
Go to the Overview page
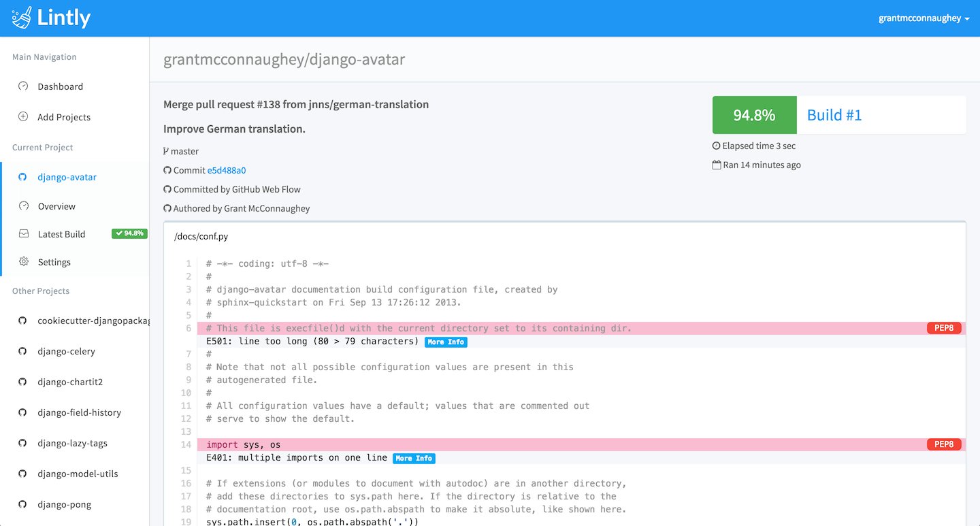[56, 206]
